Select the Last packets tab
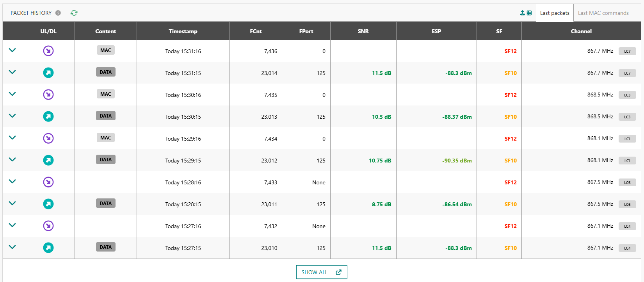The width and height of the screenshot is (644, 282). [x=554, y=13]
